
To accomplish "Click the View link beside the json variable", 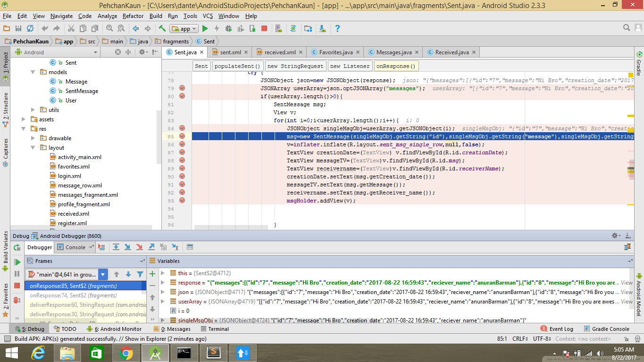I will [626, 292].
